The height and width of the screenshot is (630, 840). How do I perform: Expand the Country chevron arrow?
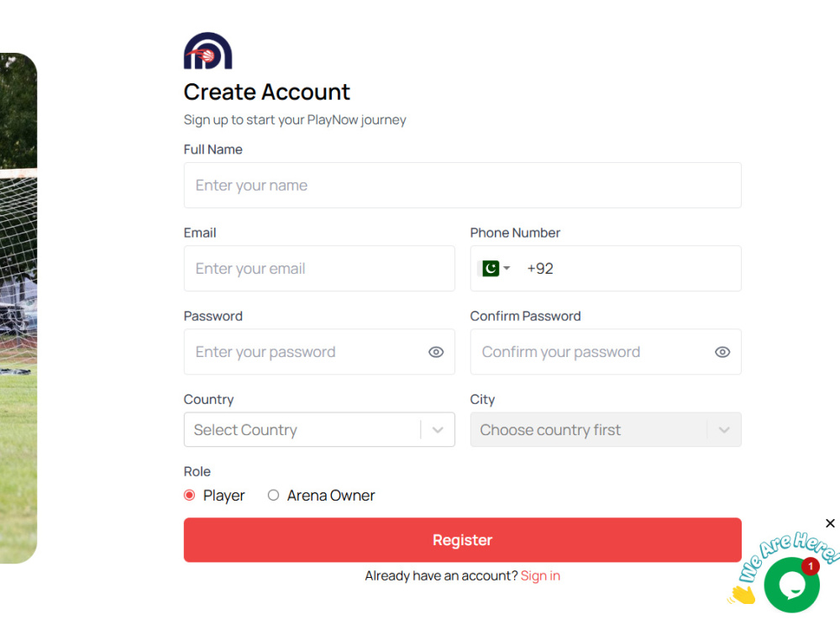click(438, 429)
